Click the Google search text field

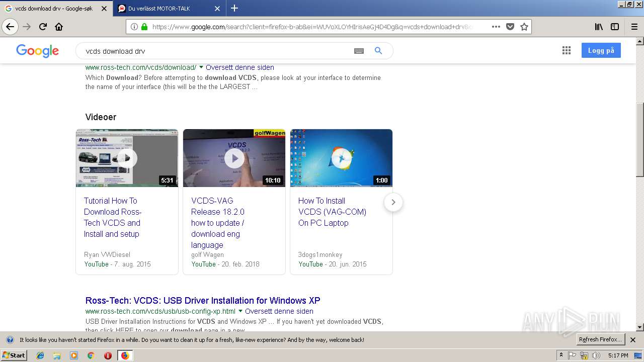tap(216, 51)
